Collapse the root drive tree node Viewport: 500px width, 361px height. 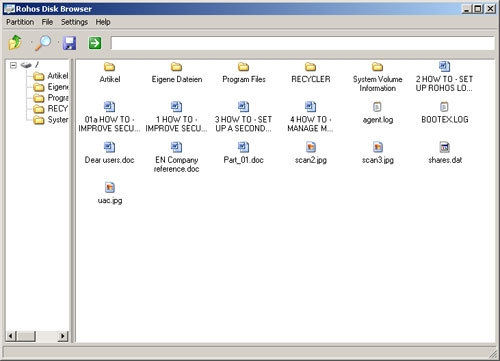pos(13,65)
